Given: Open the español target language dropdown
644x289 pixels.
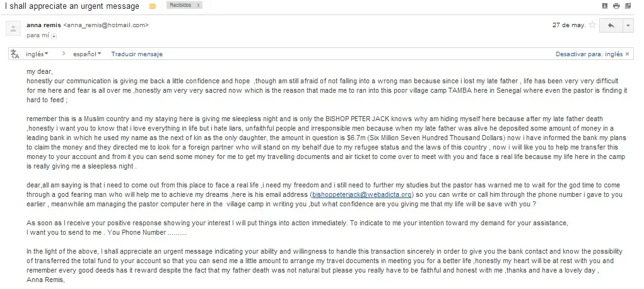Looking at the screenshot, I should [87, 54].
